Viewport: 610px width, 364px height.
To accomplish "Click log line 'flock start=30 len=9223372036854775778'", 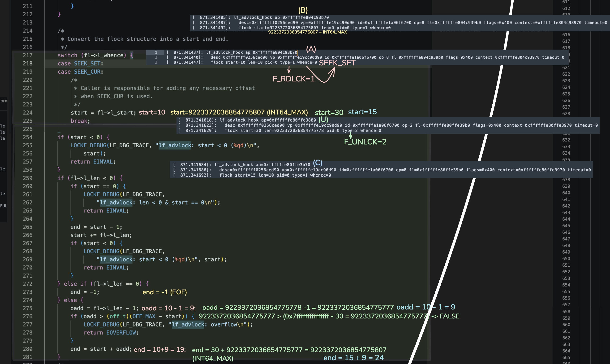I will [x=280, y=131].
